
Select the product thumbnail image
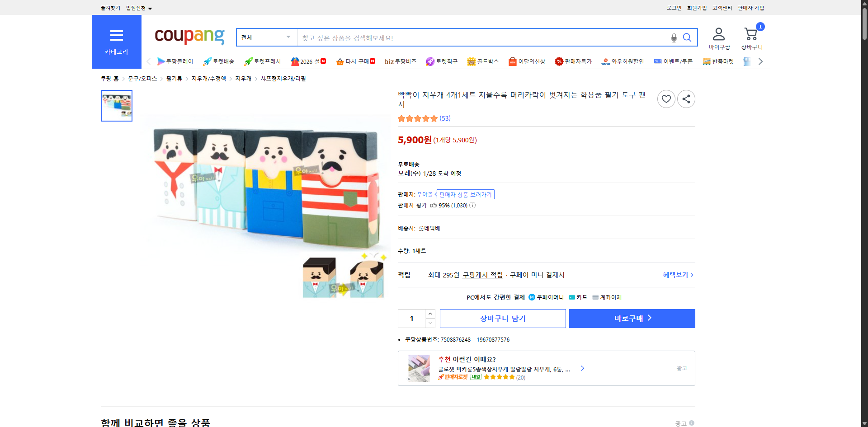116,106
